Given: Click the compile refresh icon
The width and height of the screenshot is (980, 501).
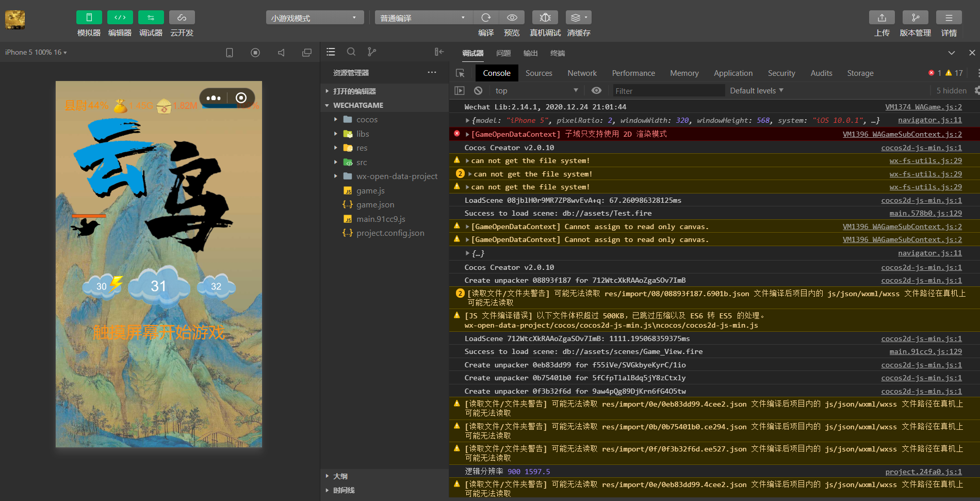Looking at the screenshot, I should [x=485, y=18].
